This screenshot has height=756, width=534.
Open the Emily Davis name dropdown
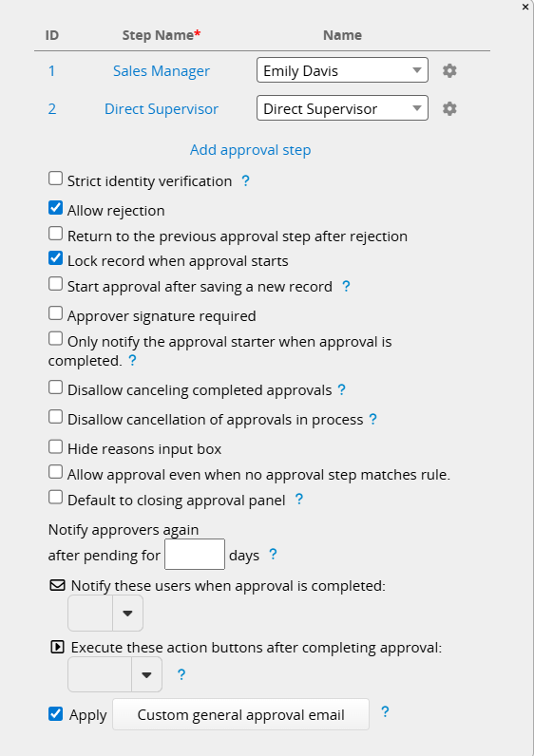coord(342,70)
